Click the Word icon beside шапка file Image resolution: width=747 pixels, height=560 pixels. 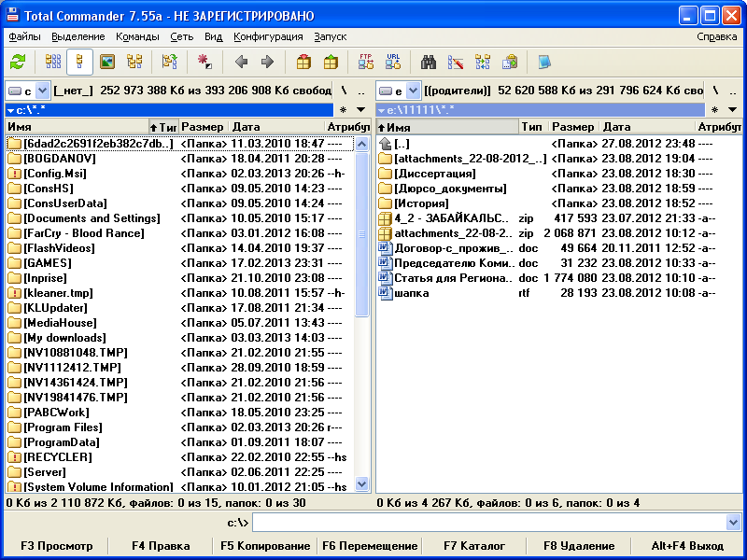pos(385,293)
